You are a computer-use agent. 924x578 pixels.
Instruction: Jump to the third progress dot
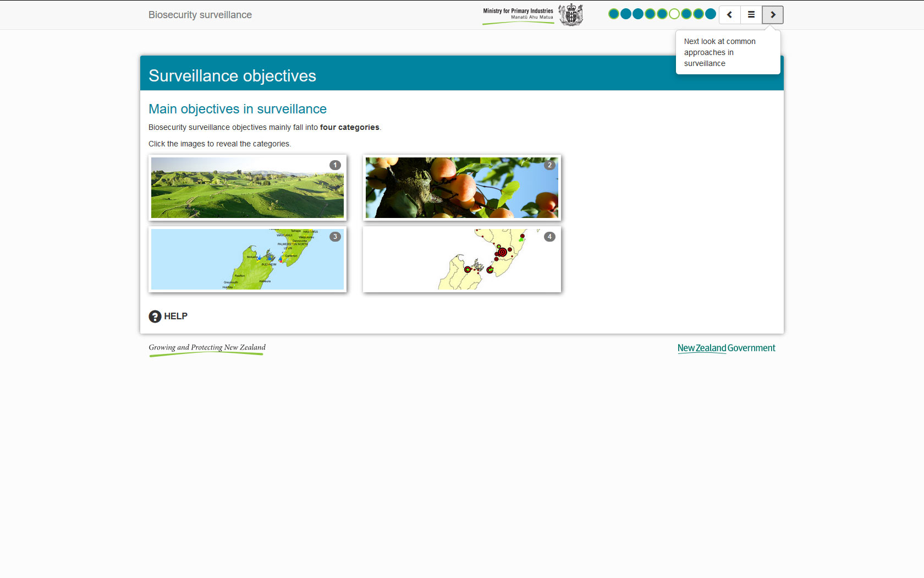(638, 14)
